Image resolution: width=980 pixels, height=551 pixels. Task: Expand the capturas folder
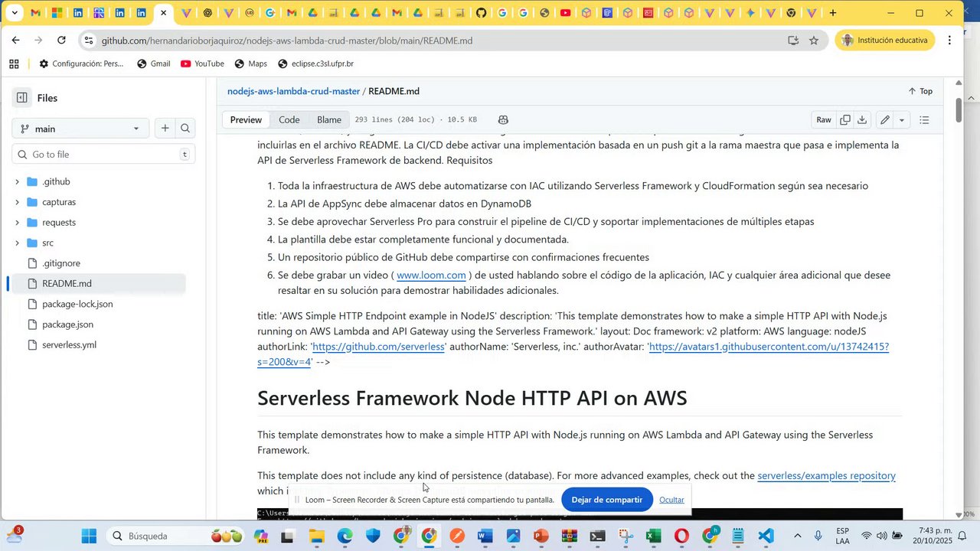click(x=18, y=202)
